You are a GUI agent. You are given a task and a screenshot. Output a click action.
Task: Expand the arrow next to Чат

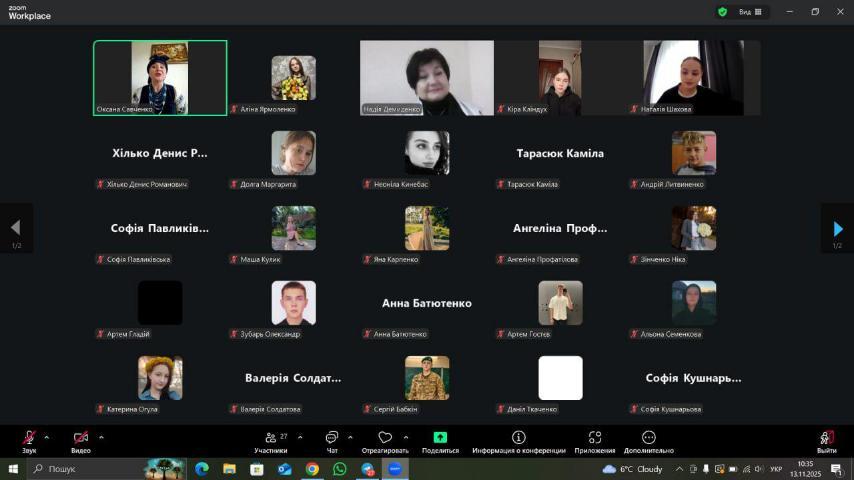point(350,437)
